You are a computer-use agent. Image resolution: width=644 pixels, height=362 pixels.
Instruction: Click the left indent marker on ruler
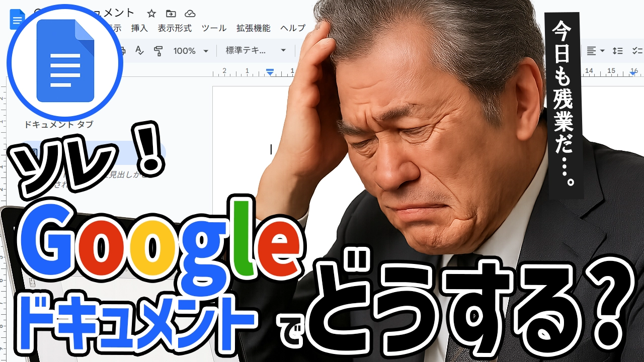pos(270,72)
